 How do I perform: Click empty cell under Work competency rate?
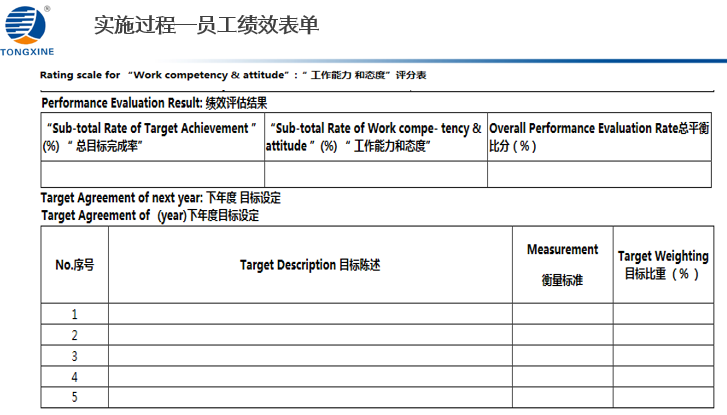point(375,174)
